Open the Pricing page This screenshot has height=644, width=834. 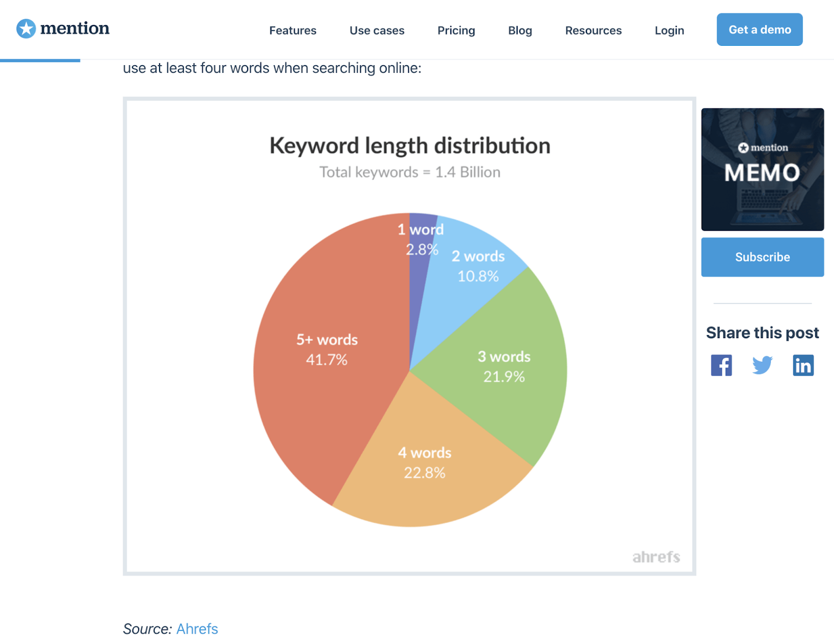tap(456, 30)
